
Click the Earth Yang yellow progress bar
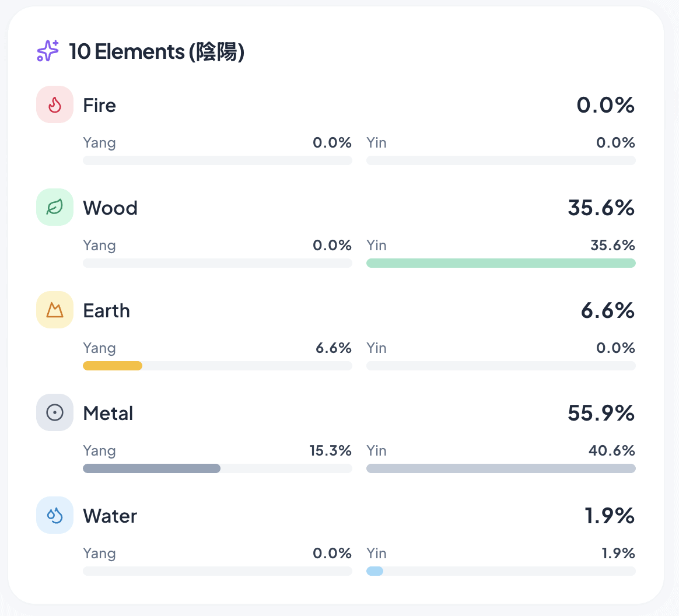113,366
